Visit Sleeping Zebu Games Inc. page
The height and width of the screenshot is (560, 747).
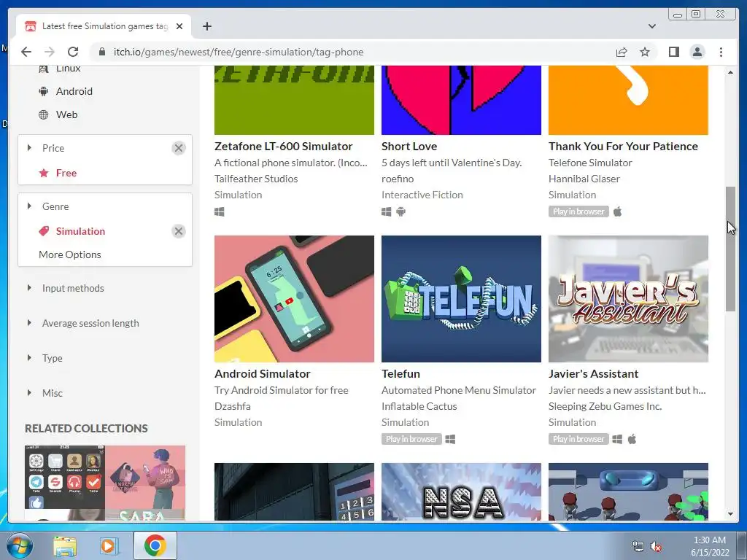tap(605, 407)
